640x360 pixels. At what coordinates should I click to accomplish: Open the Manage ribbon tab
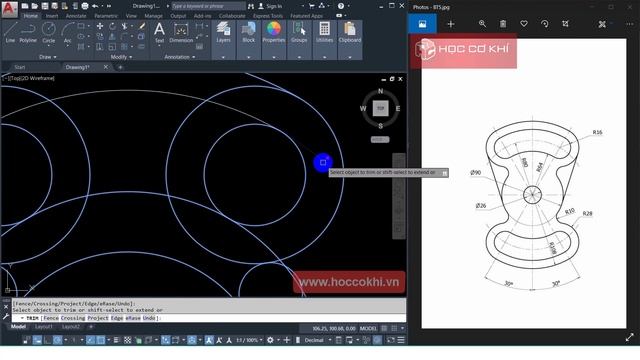(x=153, y=16)
